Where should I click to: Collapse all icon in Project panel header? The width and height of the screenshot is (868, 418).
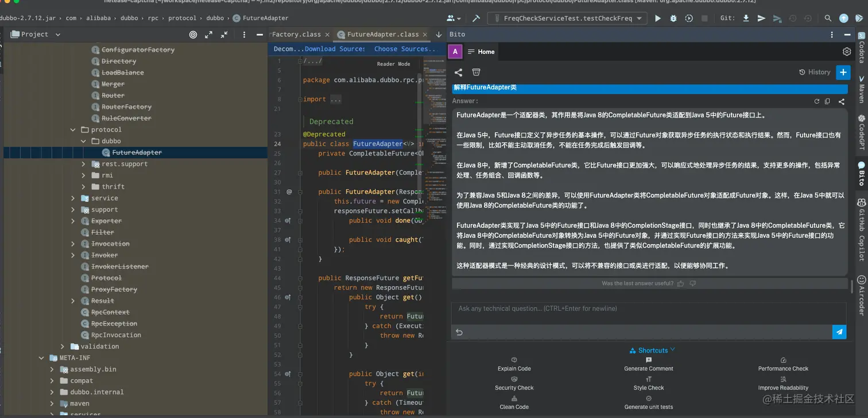pos(224,34)
